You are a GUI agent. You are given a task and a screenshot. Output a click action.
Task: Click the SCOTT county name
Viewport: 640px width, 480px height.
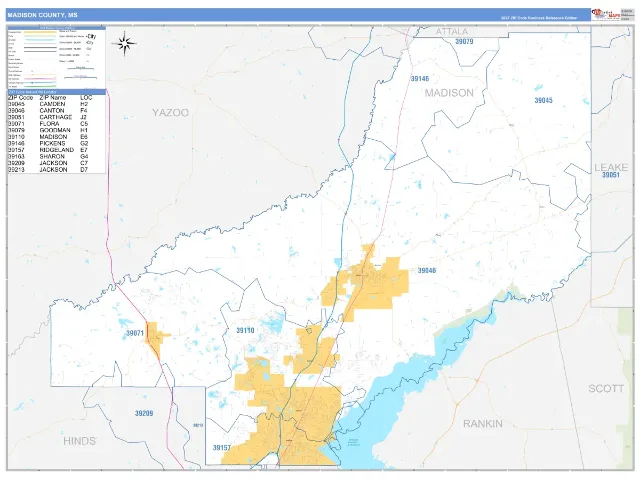(606, 389)
